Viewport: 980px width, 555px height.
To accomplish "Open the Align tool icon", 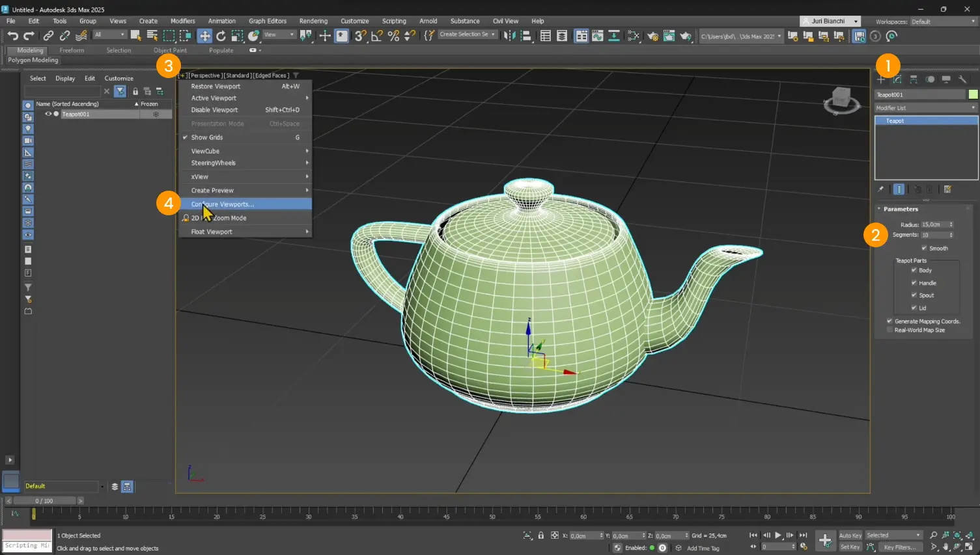I will [525, 36].
